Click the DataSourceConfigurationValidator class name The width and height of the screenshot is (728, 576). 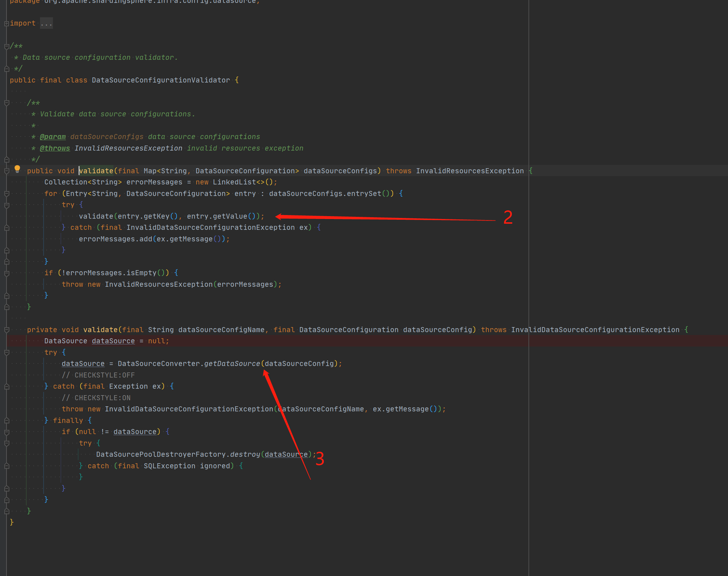[x=161, y=80]
